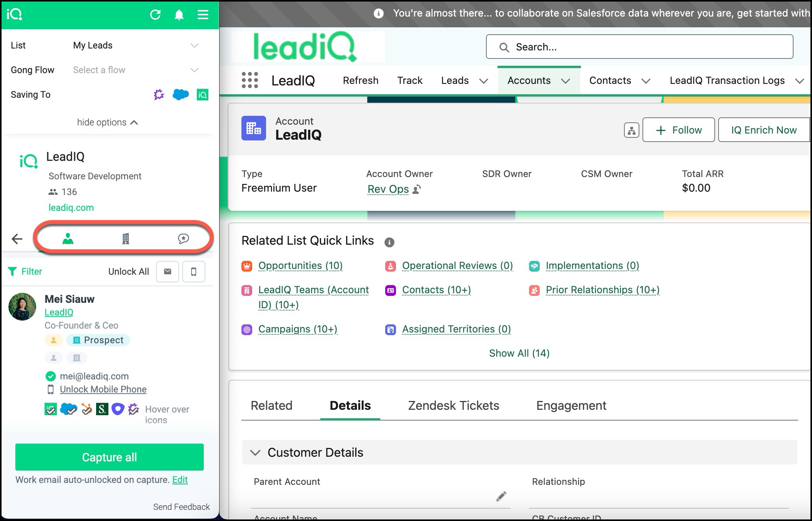Click the account hierarchy icon
The width and height of the screenshot is (812, 521).
click(x=631, y=130)
